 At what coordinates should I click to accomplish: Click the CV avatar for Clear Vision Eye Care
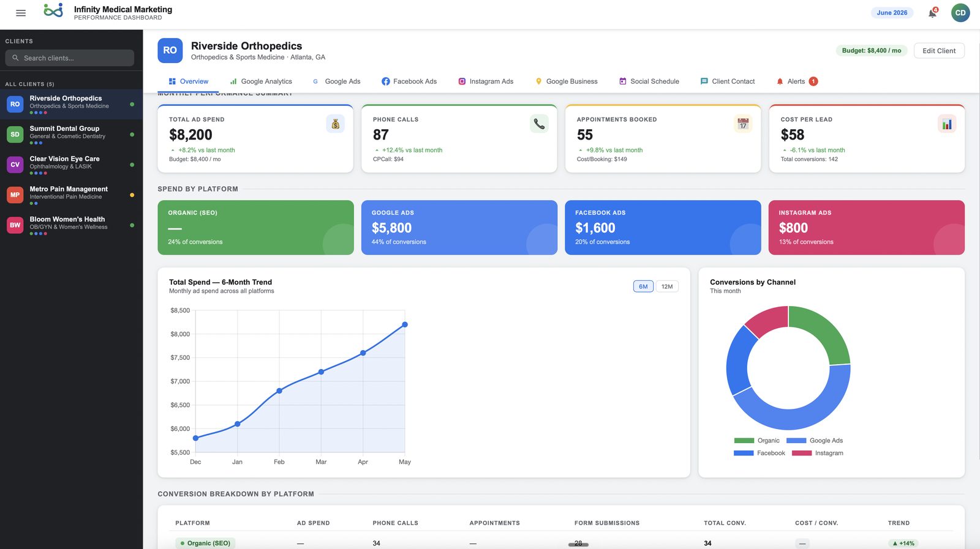[x=15, y=165]
